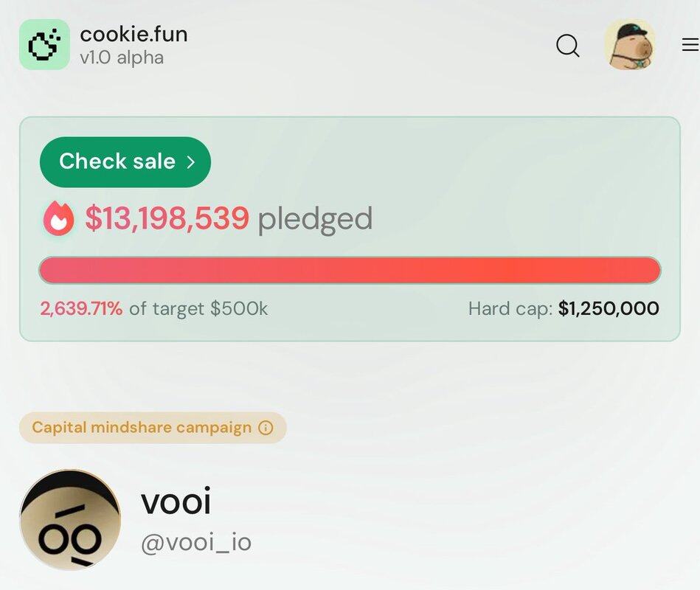The image size is (700, 590).
Task: Open the capybara profile avatar
Action: click(x=630, y=45)
